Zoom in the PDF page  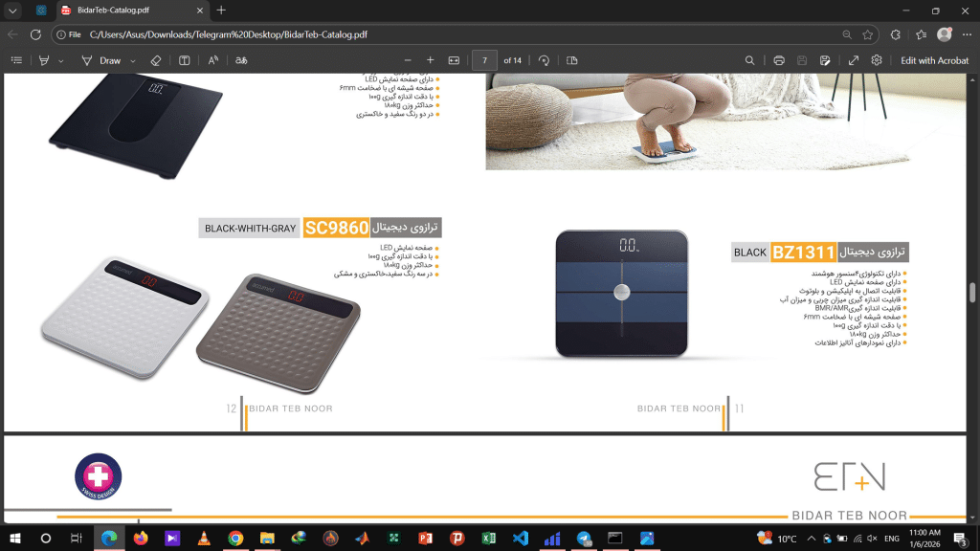click(x=430, y=60)
